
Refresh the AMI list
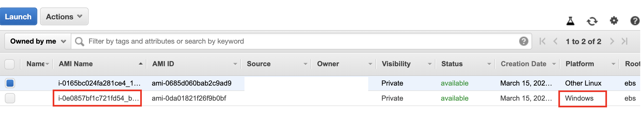(x=592, y=21)
